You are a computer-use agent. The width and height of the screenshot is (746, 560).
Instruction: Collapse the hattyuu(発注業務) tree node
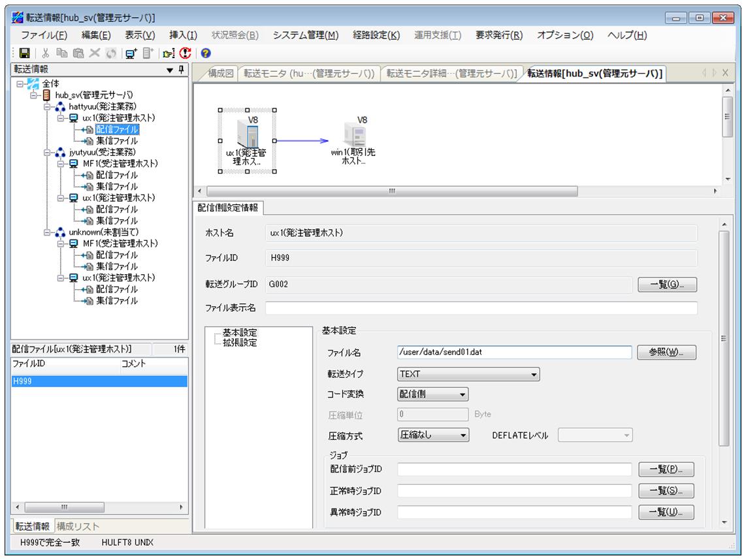(x=48, y=106)
